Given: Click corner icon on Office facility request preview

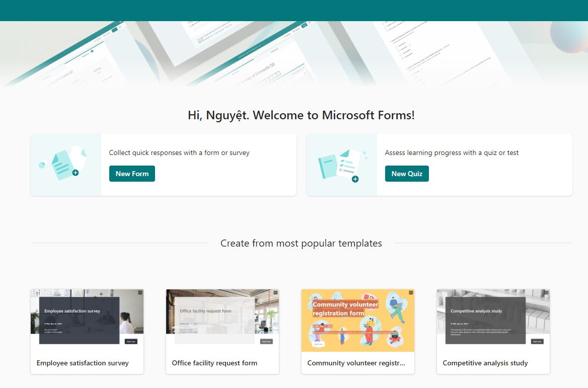Looking at the screenshot, I should coord(275,292).
